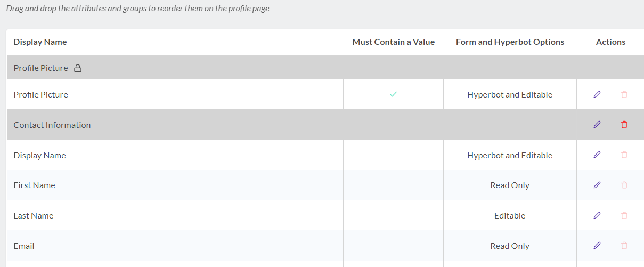Edit the Last Name attribute
Image resolution: width=644 pixels, height=267 pixels.
tap(597, 216)
